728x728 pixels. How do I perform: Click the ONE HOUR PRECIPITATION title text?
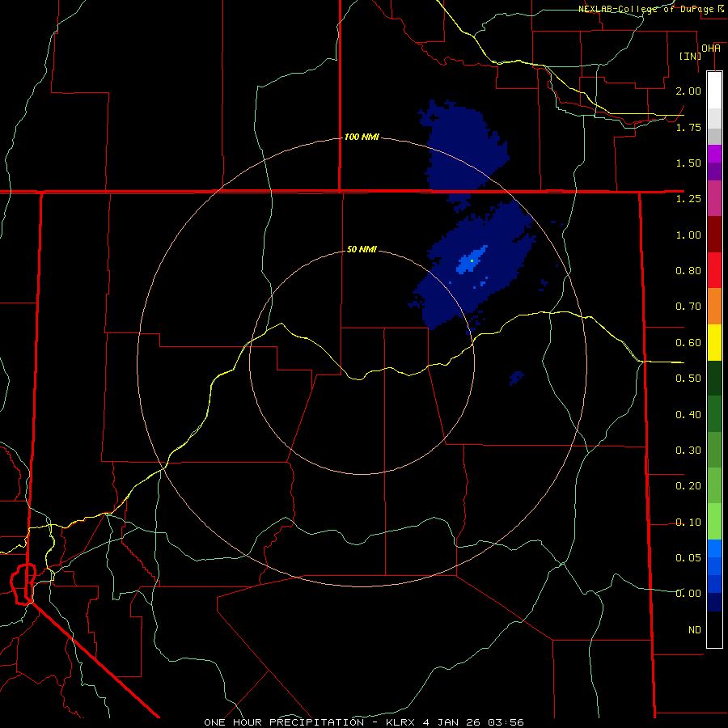point(284,722)
